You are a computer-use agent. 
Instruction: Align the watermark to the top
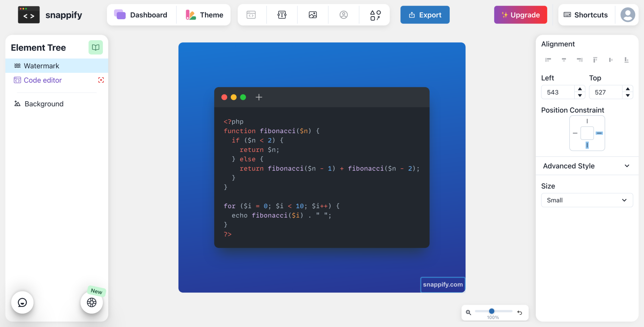coord(595,60)
